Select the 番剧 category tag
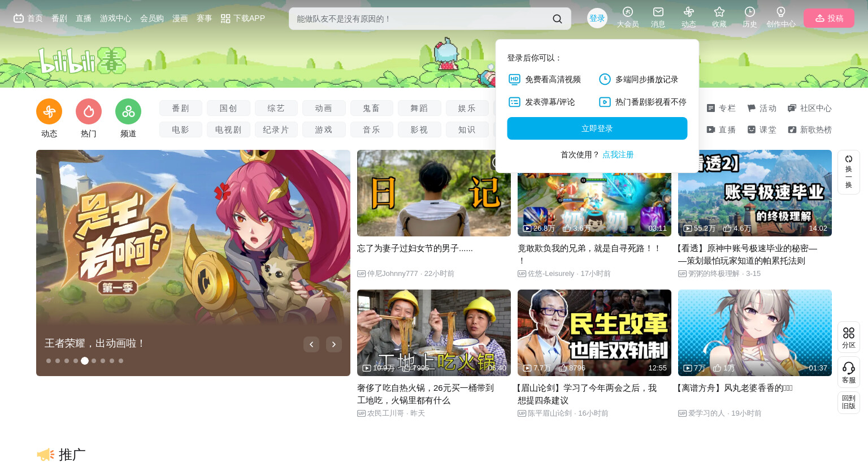Screen dimensions: 868x466 [x=181, y=108]
